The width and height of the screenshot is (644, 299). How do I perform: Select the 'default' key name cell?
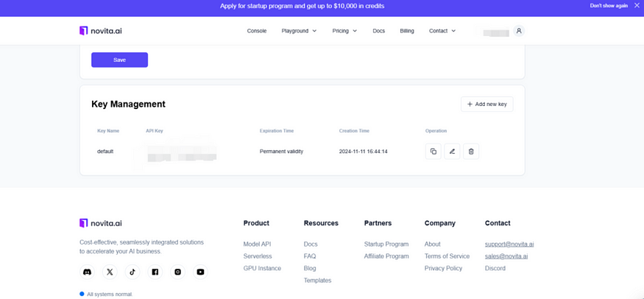click(105, 152)
